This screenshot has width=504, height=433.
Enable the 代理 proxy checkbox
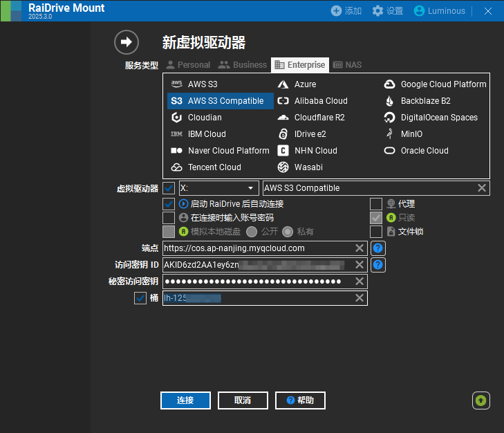pyautogui.click(x=376, y=204)
